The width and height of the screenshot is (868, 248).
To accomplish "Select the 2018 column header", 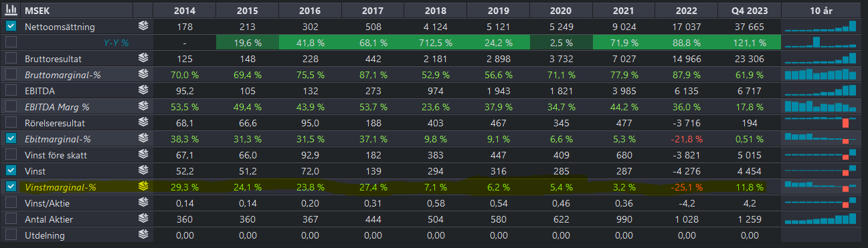I will 435,11.
